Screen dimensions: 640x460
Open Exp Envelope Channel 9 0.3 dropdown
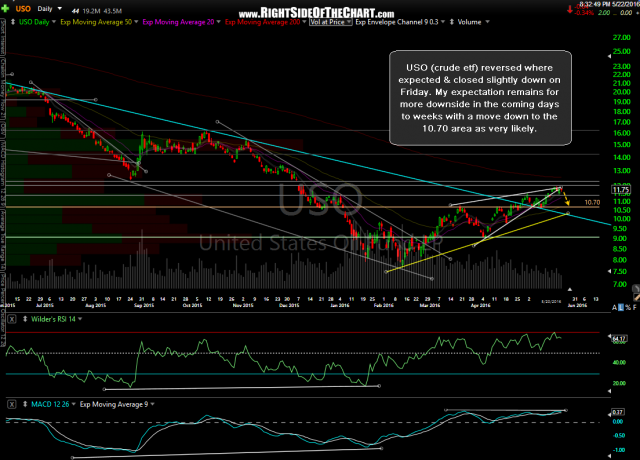point(442,22)
